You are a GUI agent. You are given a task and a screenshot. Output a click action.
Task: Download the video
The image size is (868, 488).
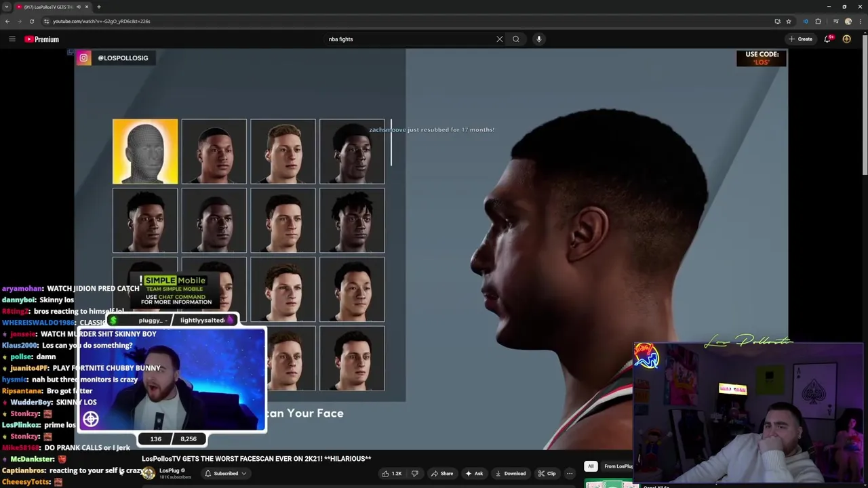tap(511, 474)
